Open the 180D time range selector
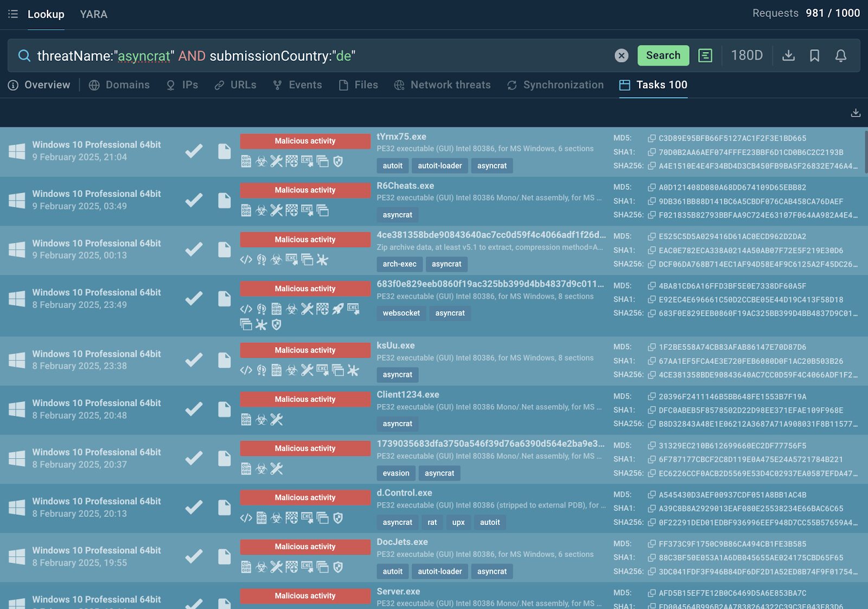868x609 pixels. coord(746,55)
